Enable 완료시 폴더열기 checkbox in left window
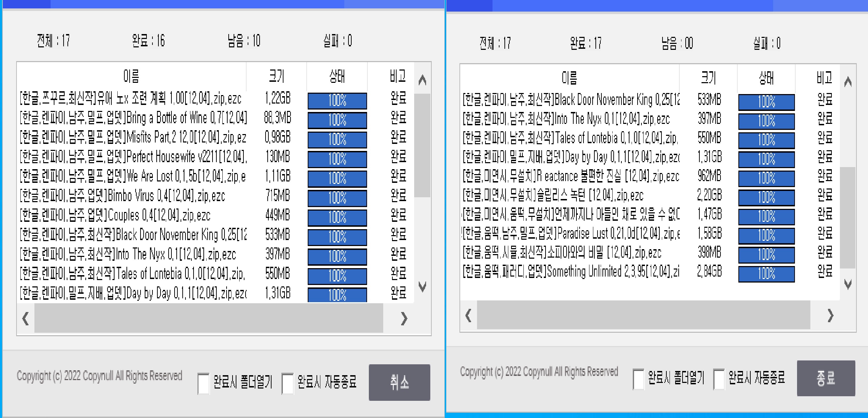Viewport: 868px width, 418px height. (x=203, y=383)
